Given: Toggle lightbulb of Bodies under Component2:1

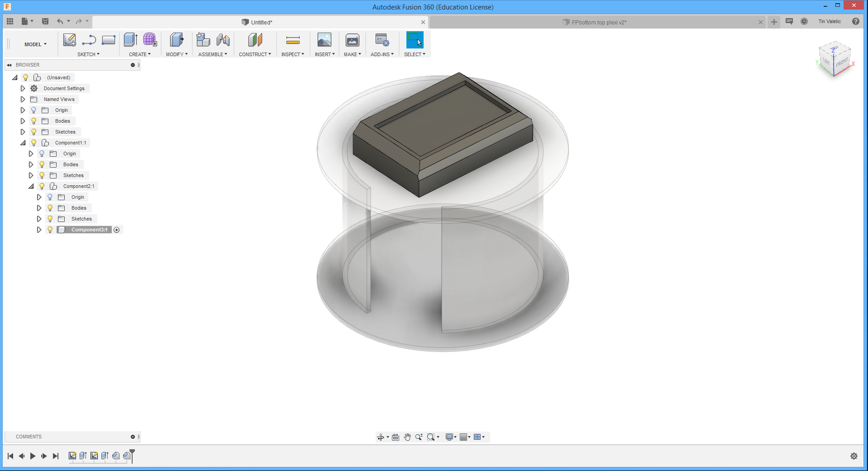Looking at the screenshot, I should tap(50, 208).
